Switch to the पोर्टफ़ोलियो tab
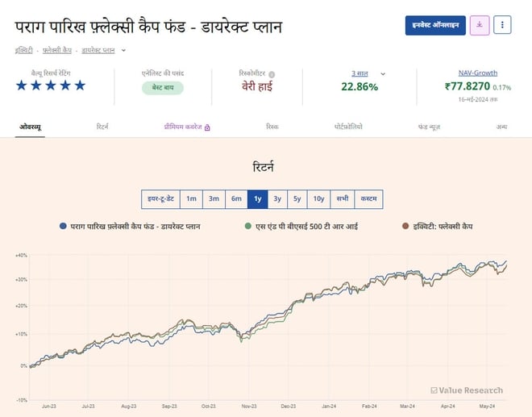The image size is (532, 417). pyautogui.click(x=348, y=127)
